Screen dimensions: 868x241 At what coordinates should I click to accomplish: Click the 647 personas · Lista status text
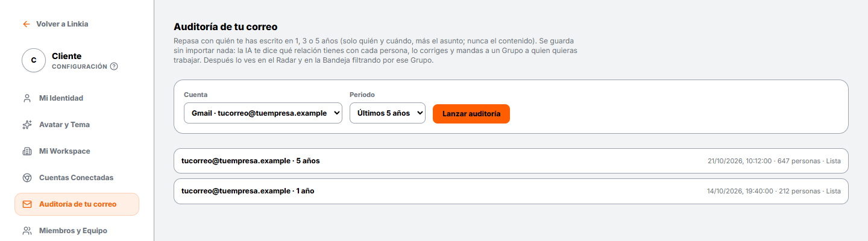pos(810,161)
